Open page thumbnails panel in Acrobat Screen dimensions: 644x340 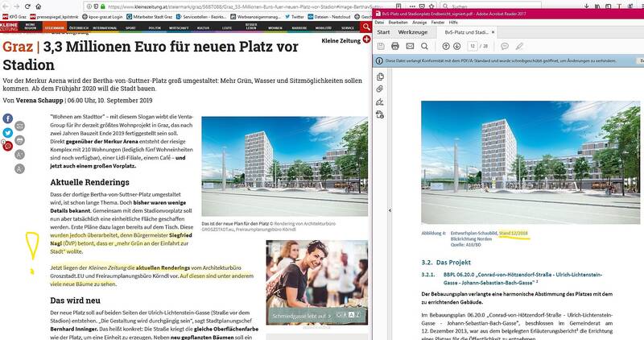pyautogui.click(x=380, y=77)
